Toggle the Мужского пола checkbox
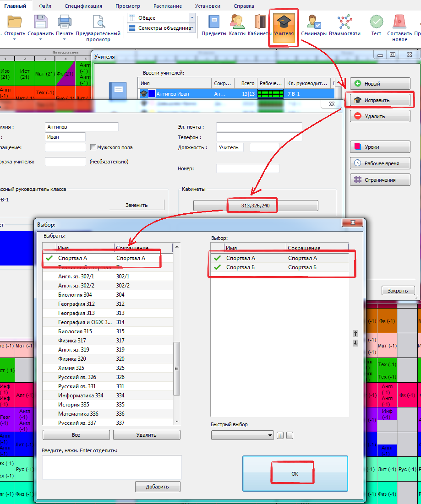Screen dimensions: 421x504 click(93, 147)
